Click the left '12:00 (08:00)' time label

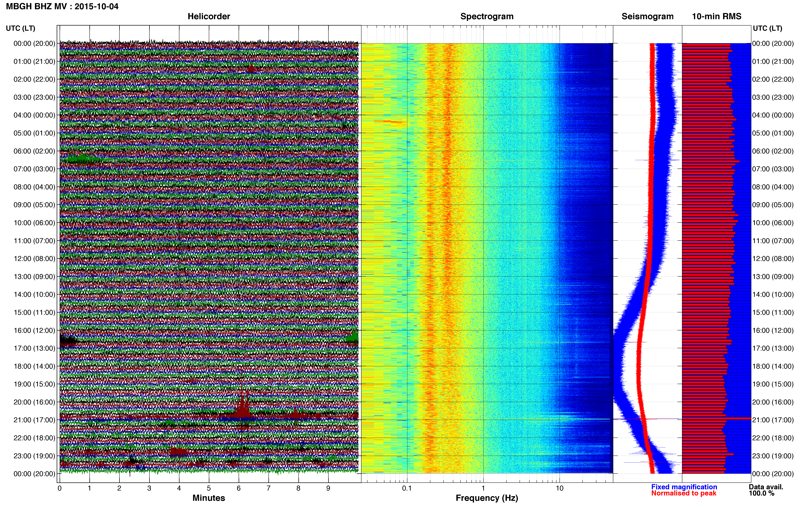click(x=34, y=259)
